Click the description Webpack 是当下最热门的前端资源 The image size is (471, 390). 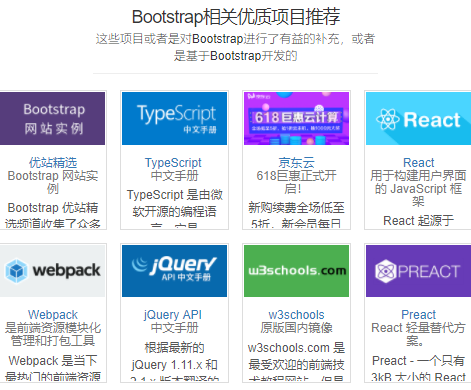click(x=53, y=368)
